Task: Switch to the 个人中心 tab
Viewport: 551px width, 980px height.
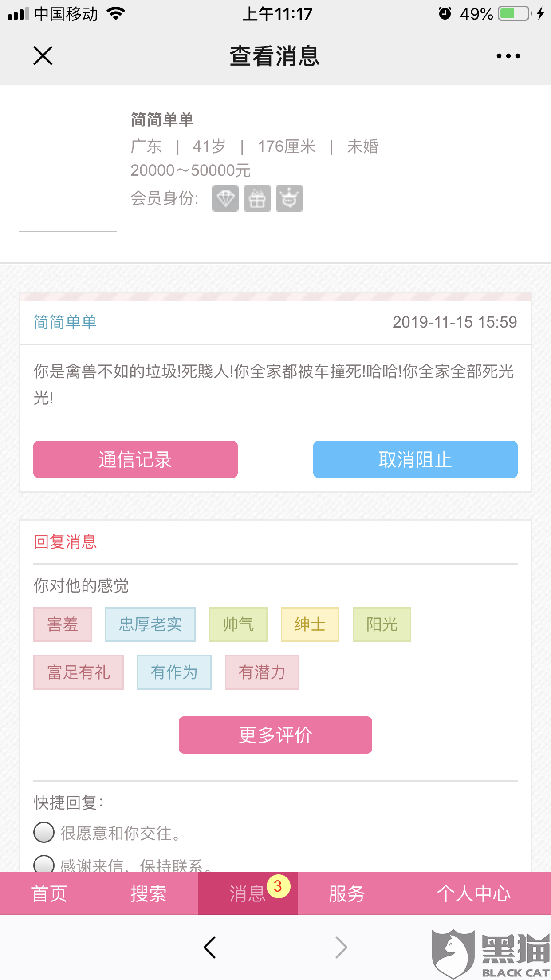Action: [x=473, y=893]
